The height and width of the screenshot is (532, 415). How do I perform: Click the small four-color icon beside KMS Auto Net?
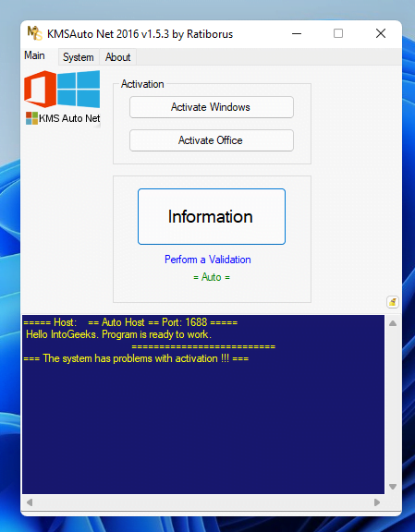point(32,118)
